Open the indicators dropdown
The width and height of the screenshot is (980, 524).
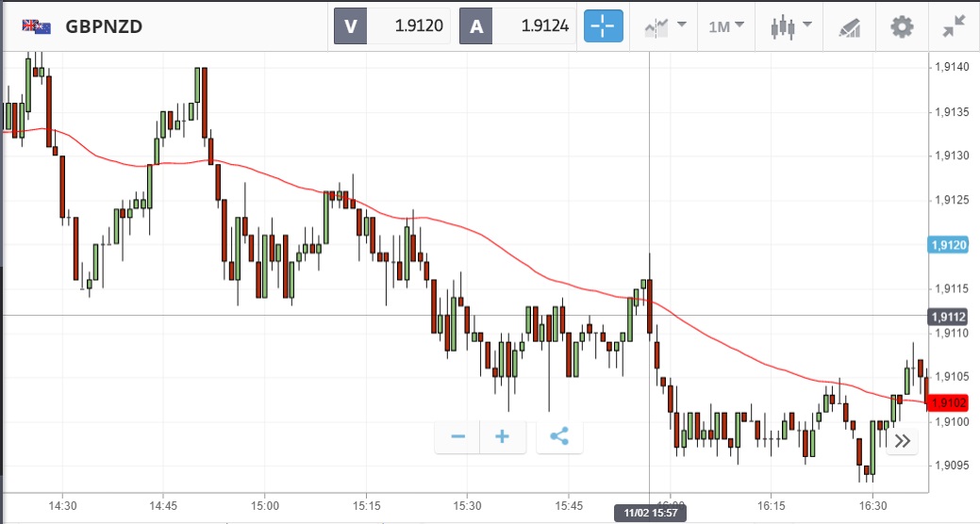pyautogui.click(x=664, y=26)
